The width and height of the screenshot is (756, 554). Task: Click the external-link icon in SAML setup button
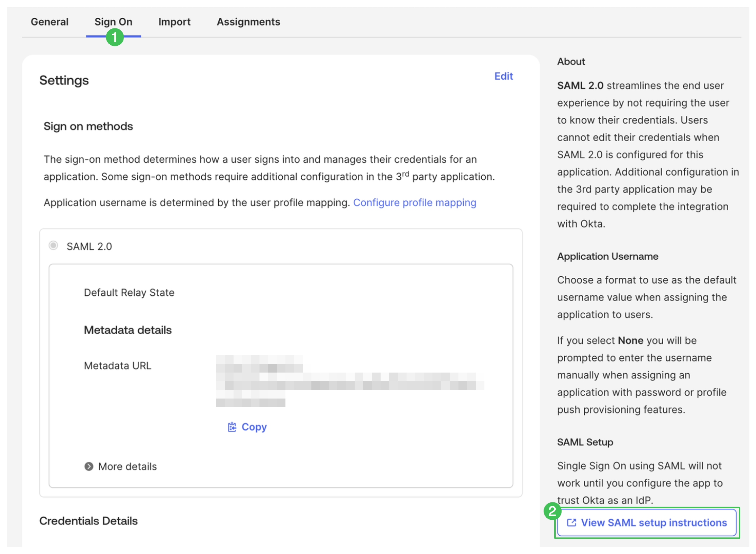click(x=572, y=523)
